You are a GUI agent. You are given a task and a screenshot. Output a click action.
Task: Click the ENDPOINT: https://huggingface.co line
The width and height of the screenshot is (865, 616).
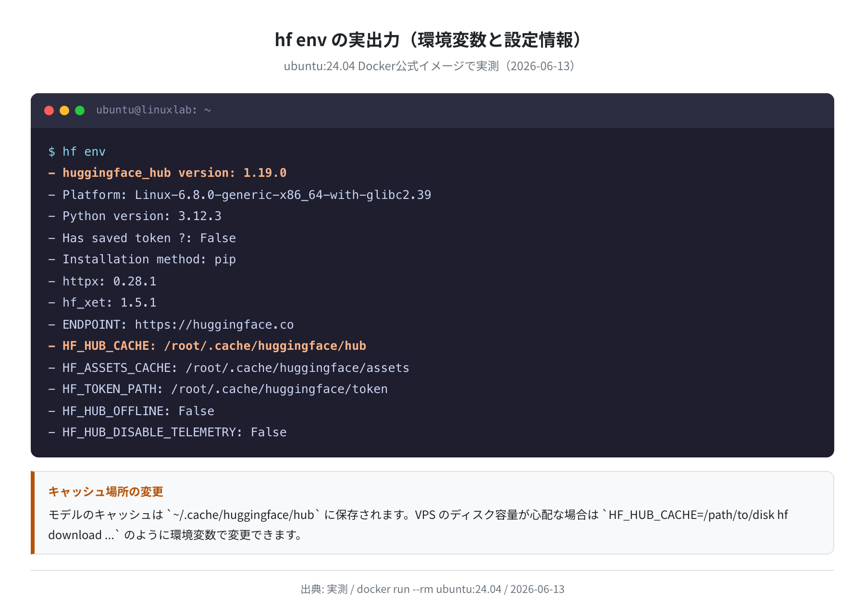pyautogui.click(x=171, y=325)
